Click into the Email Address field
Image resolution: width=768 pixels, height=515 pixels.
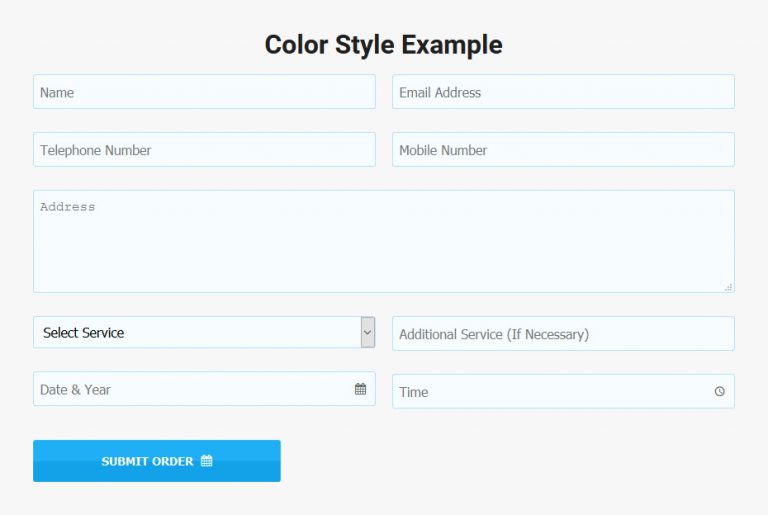pos(563,92)
